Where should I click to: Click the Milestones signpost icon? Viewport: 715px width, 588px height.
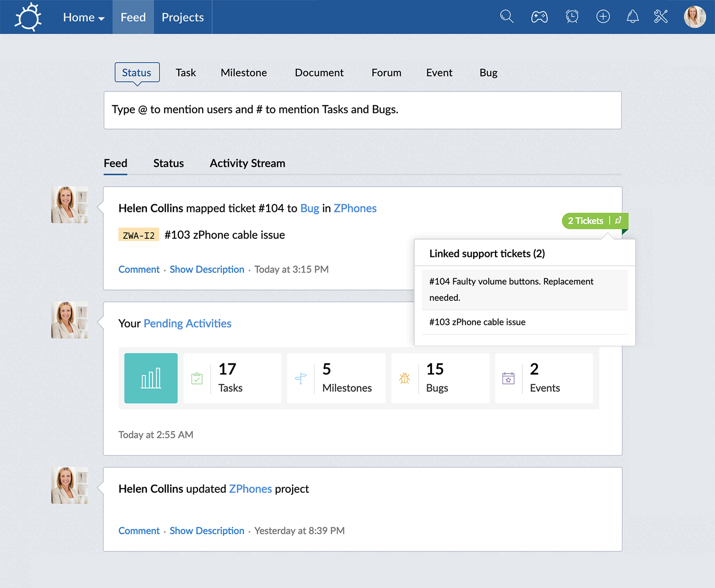tap(301, 378)
